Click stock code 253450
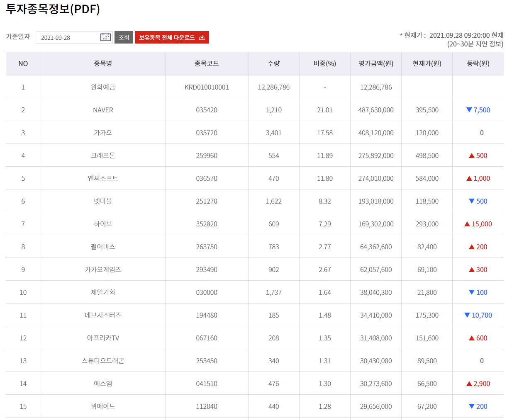Screen dimensions: 507x420 [x=207, y=361]
